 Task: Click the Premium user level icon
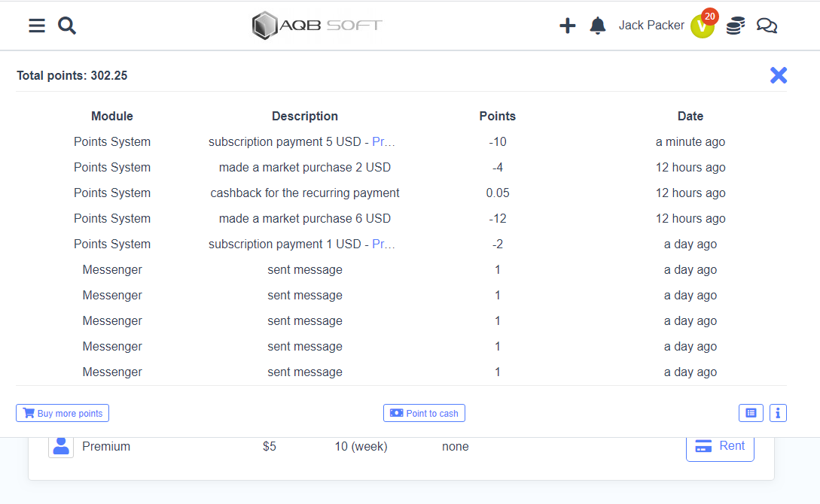(61, 446)
